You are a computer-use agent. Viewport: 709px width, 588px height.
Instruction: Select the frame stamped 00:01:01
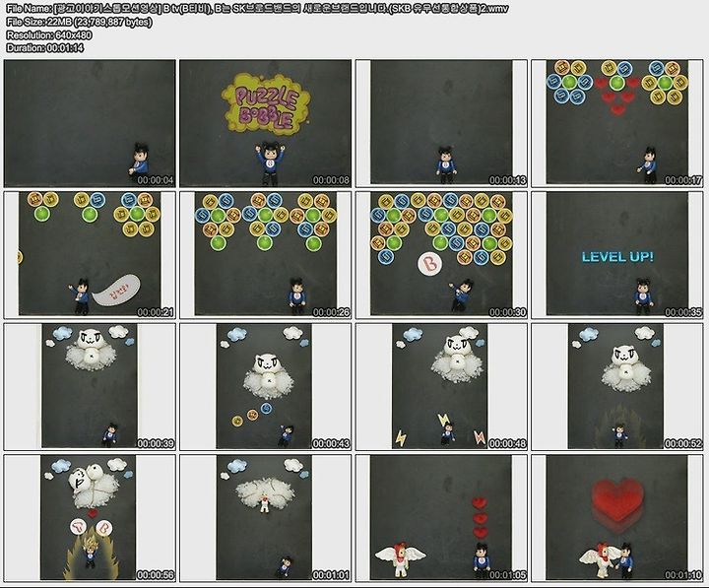(266, 518)
